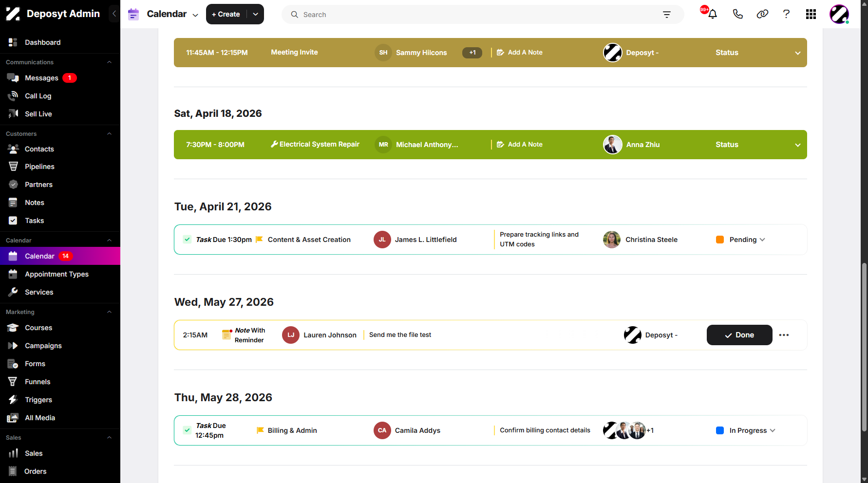Click the LJ avatar for Lauren Johnson
Viewport: 868px width, 483px height.
click(x=291, y=335)
